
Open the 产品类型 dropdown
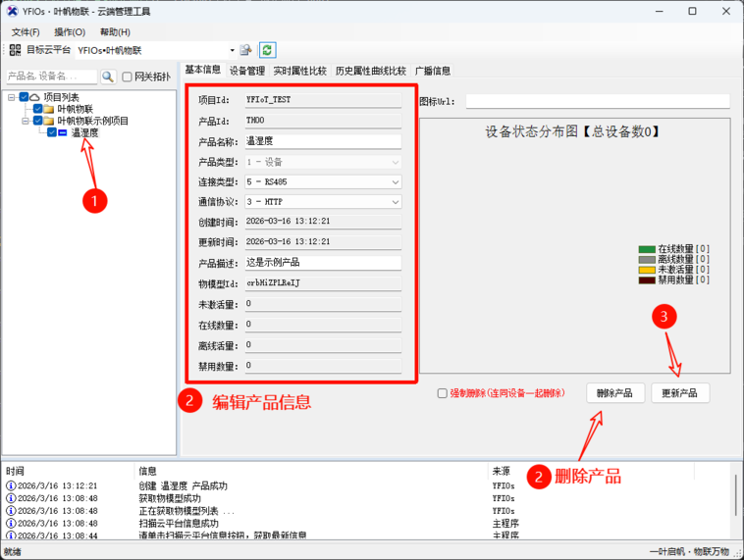[x=396, y=162]
